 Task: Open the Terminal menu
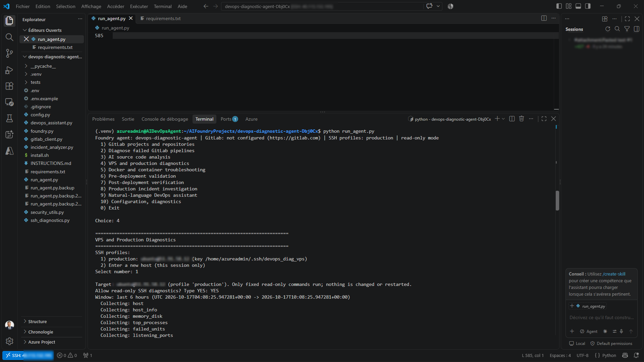(163, 6)
